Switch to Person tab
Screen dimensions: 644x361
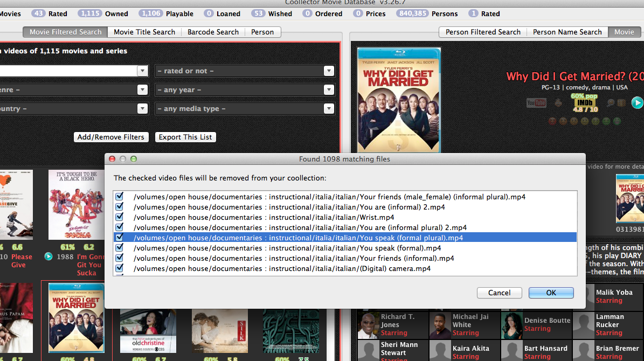[262, 32]
